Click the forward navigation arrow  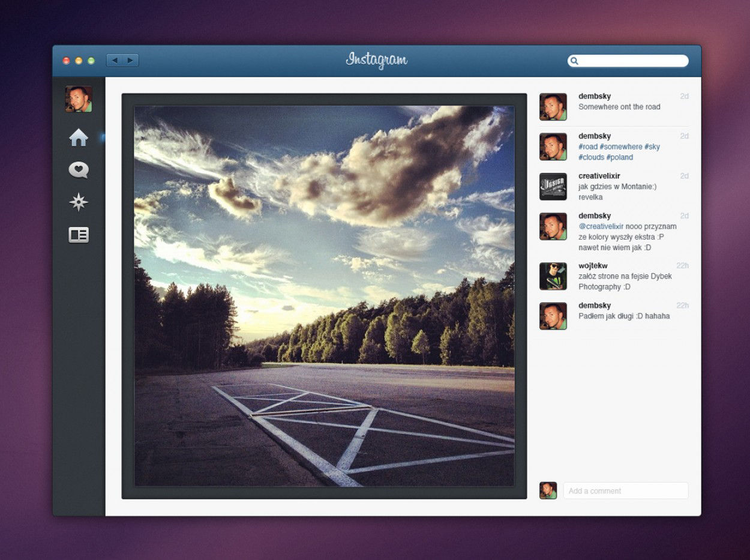click(130, 61)
